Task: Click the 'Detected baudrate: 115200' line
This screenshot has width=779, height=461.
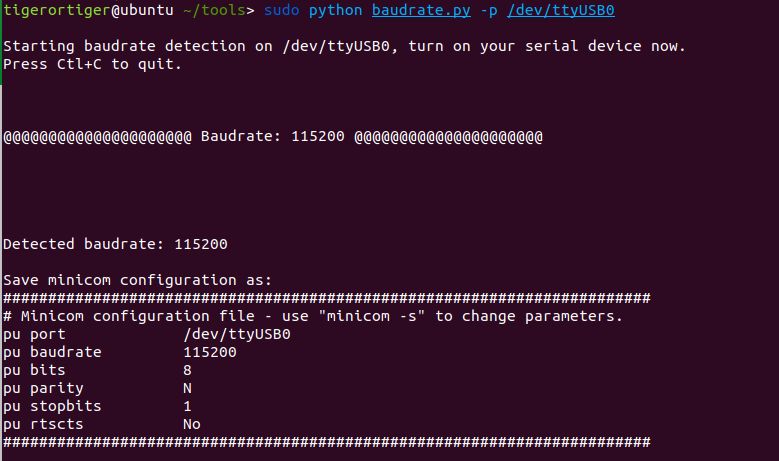Action: point(115,244)
